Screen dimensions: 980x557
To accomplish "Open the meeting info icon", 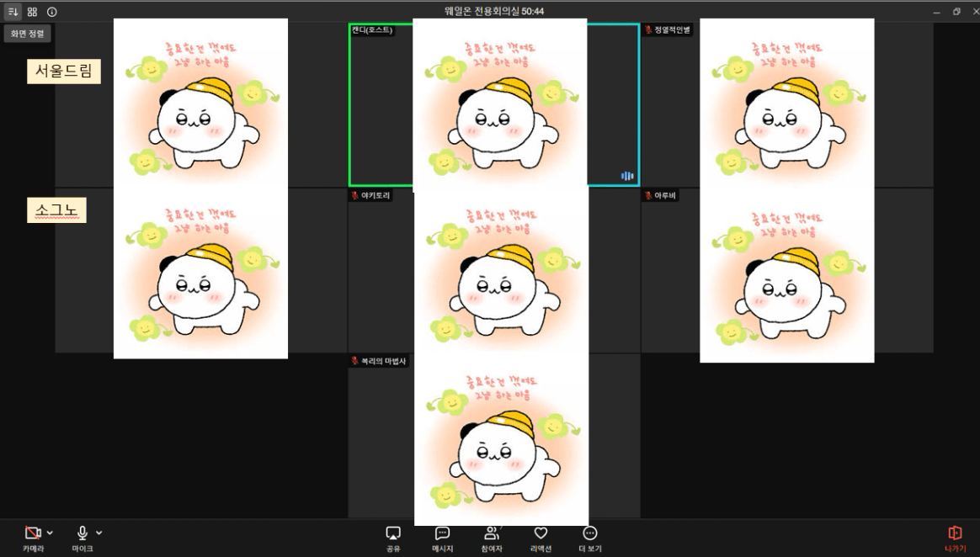I will click(52, 12).
